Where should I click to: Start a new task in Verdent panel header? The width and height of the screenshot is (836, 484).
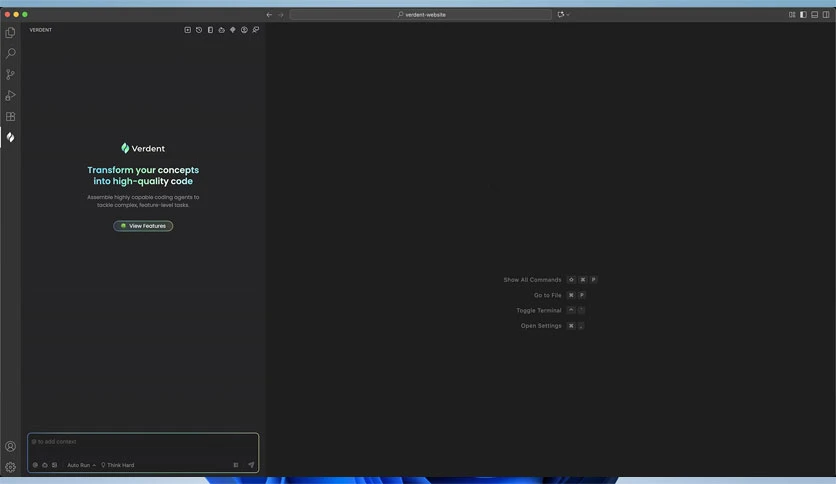(x=188, y=30)
